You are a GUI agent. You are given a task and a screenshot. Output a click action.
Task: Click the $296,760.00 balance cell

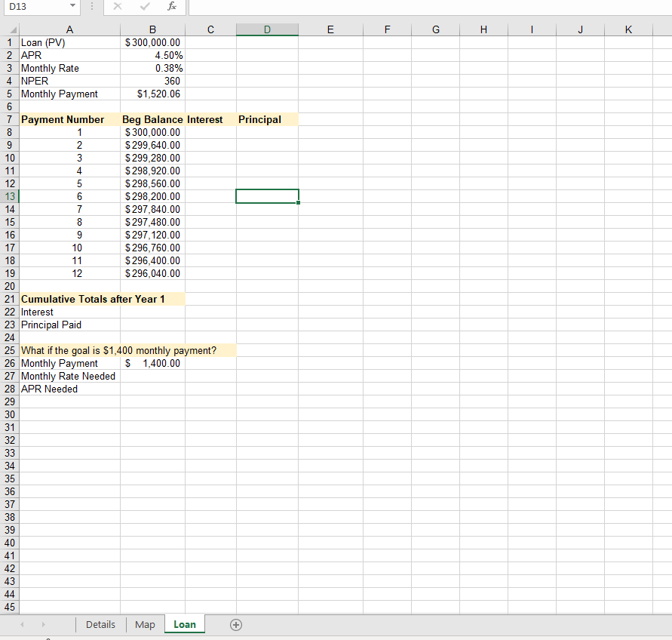tap(152, 248)
